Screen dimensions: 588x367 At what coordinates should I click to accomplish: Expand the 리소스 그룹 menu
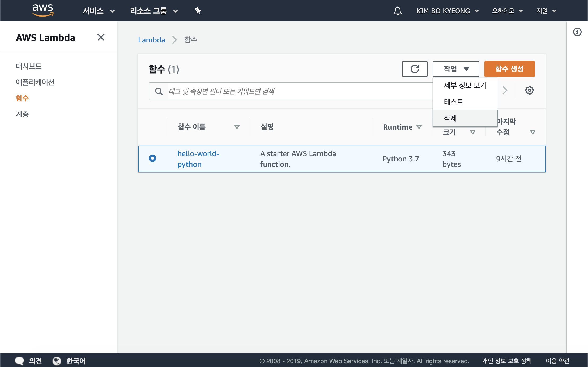click(154, 11)
